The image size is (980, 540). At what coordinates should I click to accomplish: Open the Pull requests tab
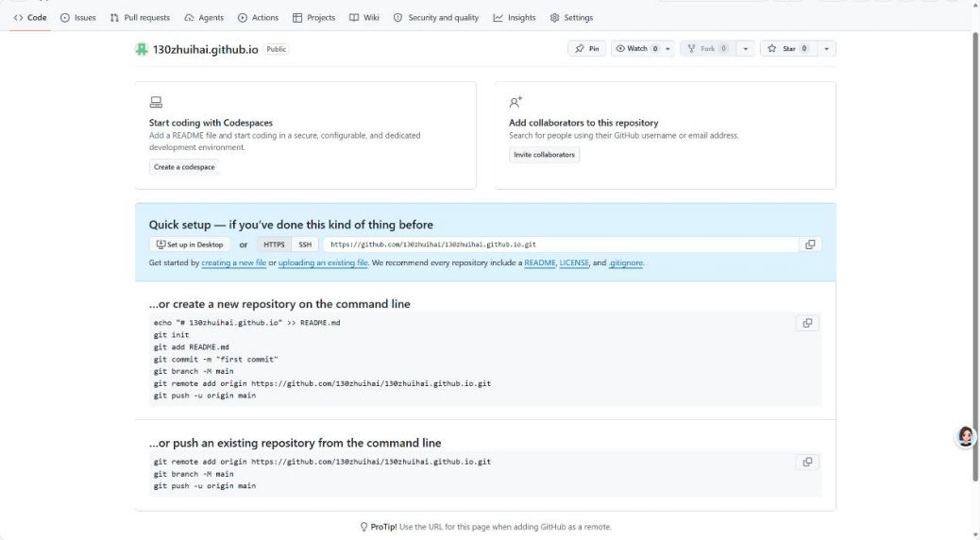click(140, 18)
